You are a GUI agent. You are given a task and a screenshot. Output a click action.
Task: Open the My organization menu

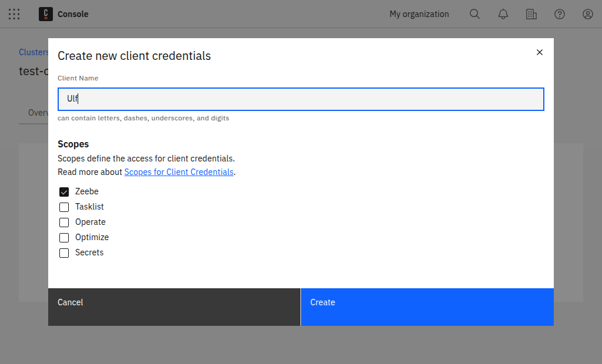click(x=419, y=14)
